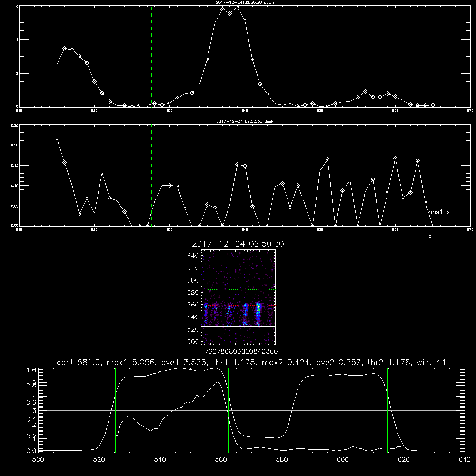Click the y-axis label 1.6 in bottom plot
This screenshot has height=476, width=476.
tap(31, 370)
